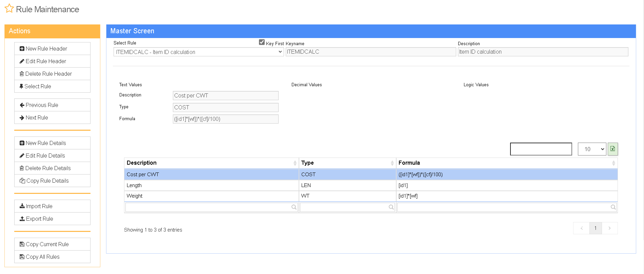Click the favorite star icon beside Rule Maintenance
The width and height of the screenshot is (644, 274).
[x=9, y=8]
